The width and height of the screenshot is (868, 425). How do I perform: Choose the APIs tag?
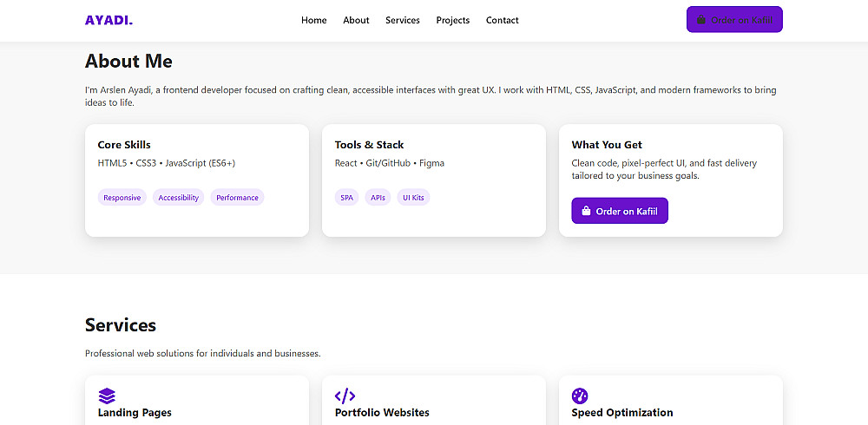click(x=378, y=198)
